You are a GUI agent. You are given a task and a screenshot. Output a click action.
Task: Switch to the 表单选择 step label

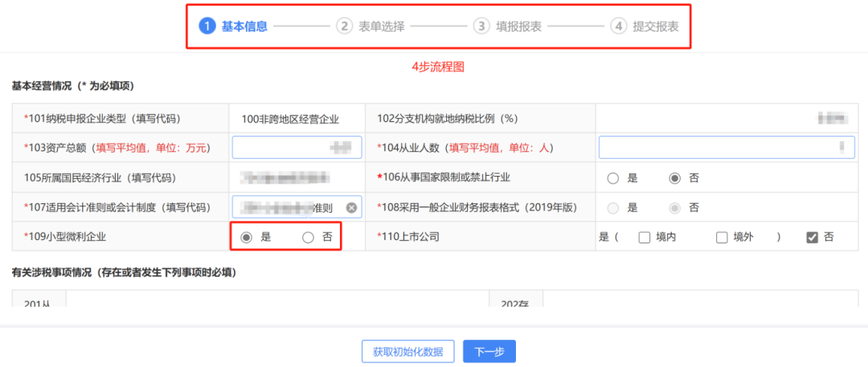383,27
